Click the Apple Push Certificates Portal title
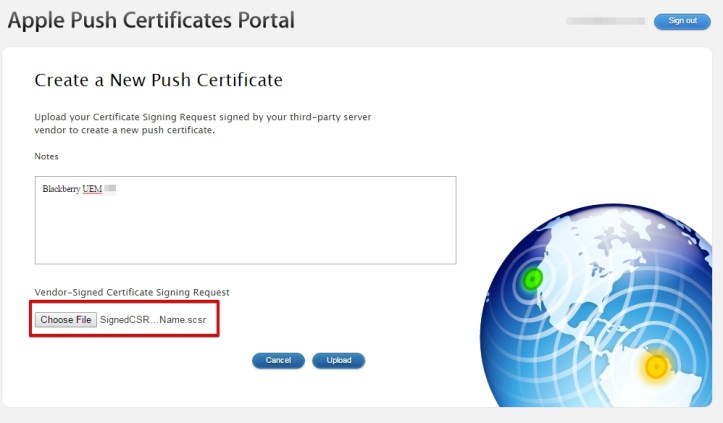The height and width of the screenshot is (423, 723). [151, 20]
